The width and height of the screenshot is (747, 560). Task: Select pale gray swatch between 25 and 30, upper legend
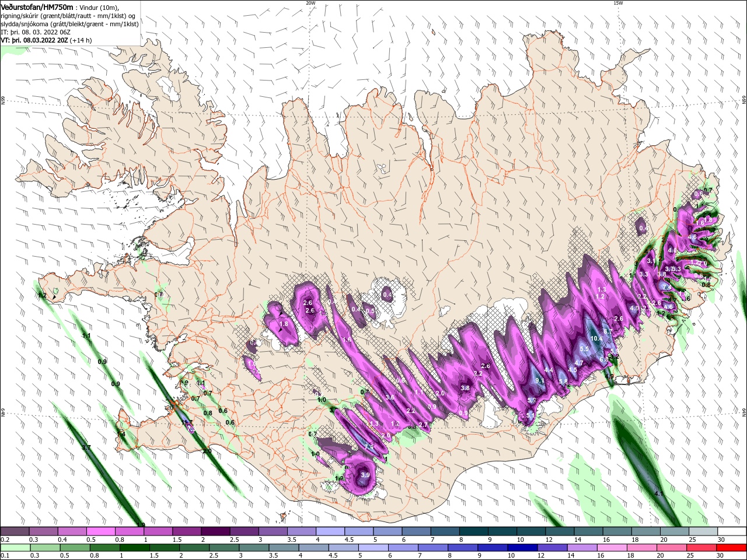(703, 531)
